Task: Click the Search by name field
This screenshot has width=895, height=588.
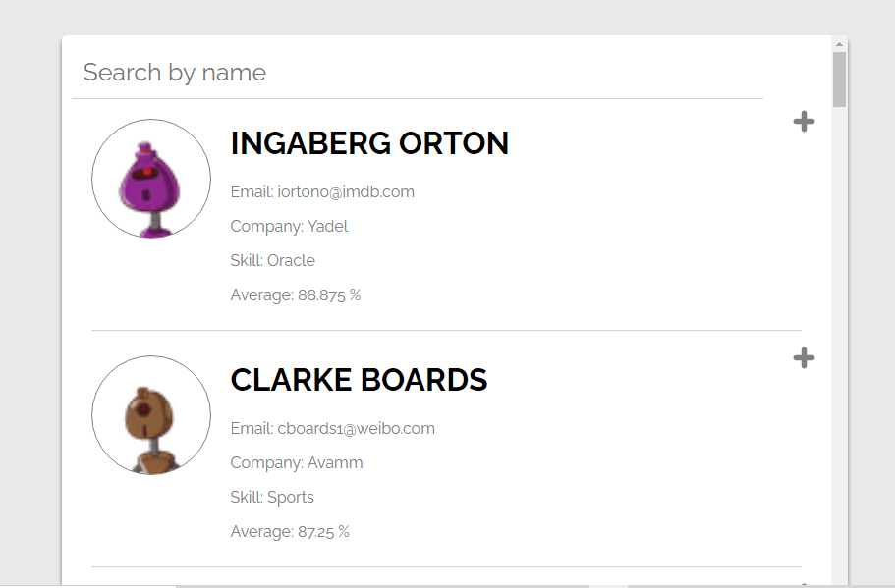Action: click(418, 73)
